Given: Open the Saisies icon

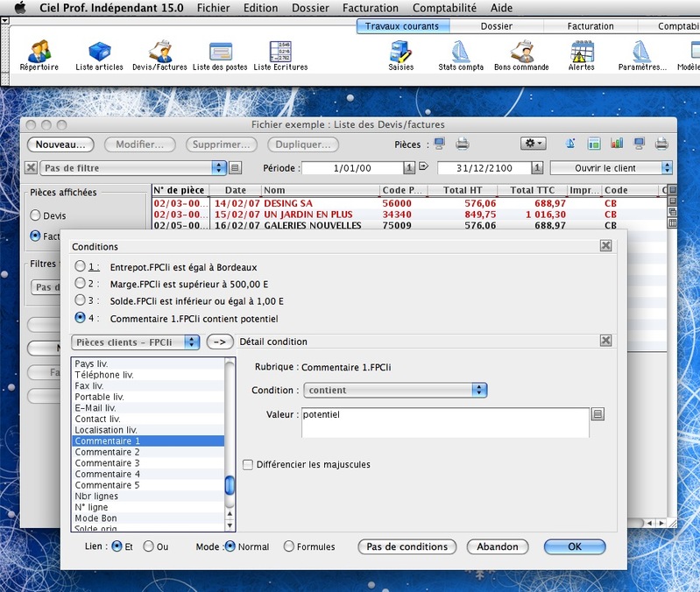Looking at the screenshot, I should coord(401,55).
